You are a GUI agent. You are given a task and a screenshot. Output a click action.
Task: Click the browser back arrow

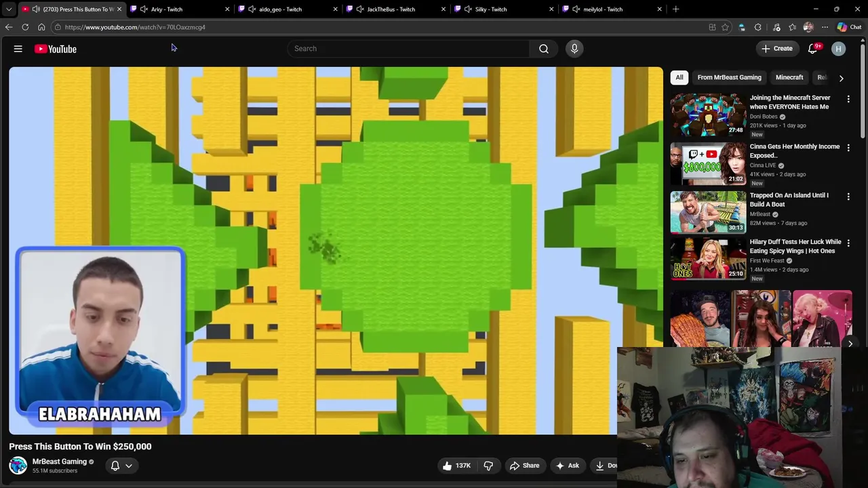(9, 27)
